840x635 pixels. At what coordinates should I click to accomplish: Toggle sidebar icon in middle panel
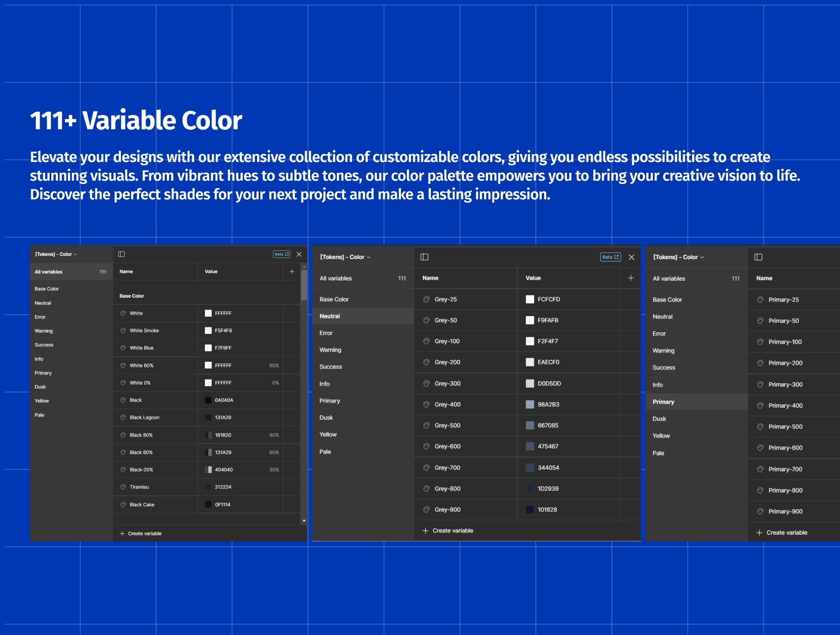pos(424,257)
